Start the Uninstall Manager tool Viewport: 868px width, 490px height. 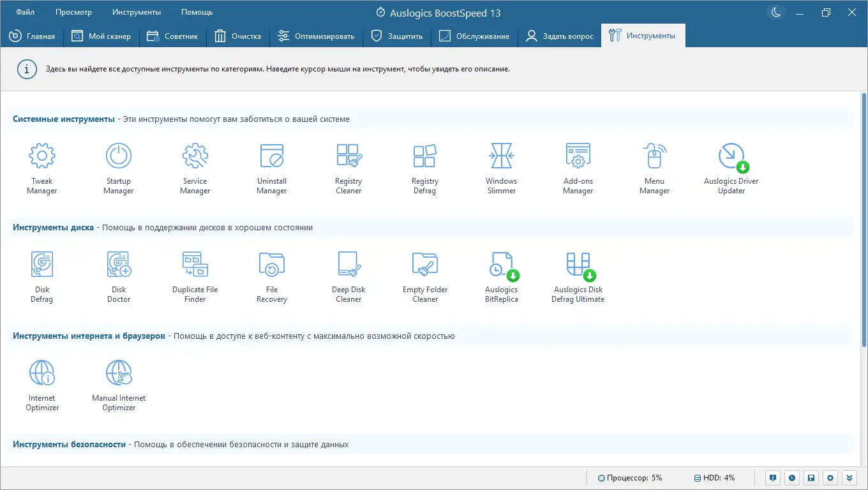272,168
